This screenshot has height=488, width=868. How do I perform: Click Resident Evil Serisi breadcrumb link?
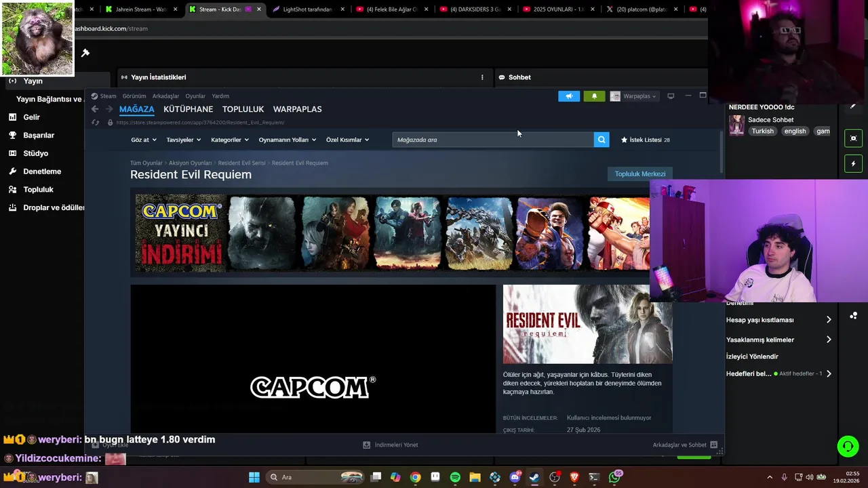click(x=241, y=163)
